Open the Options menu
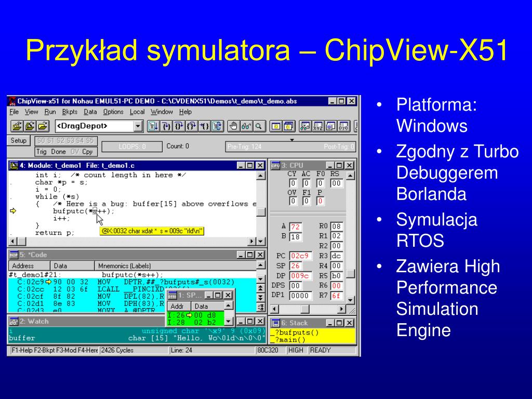The height and width of the screenshot is (399, 532). (113, 112)
